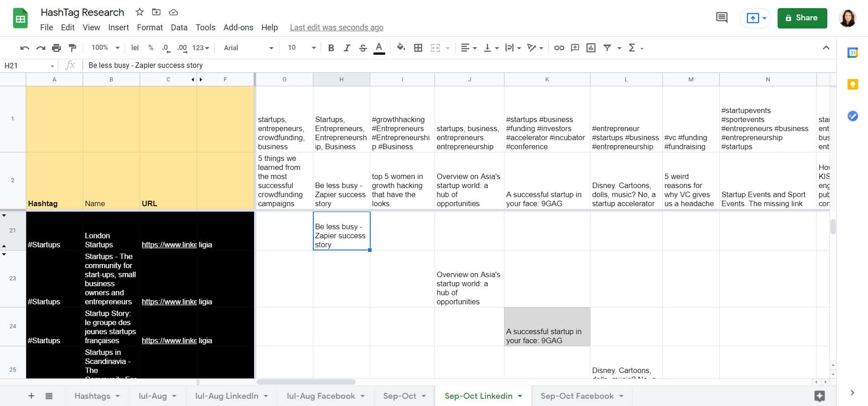Open comment history icon in the header
Screen dimensions: 868x406
722,18
